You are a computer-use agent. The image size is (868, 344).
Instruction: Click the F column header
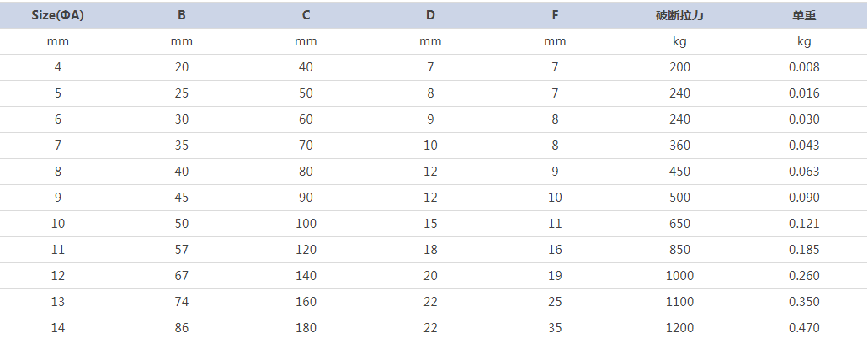[555, 15]
